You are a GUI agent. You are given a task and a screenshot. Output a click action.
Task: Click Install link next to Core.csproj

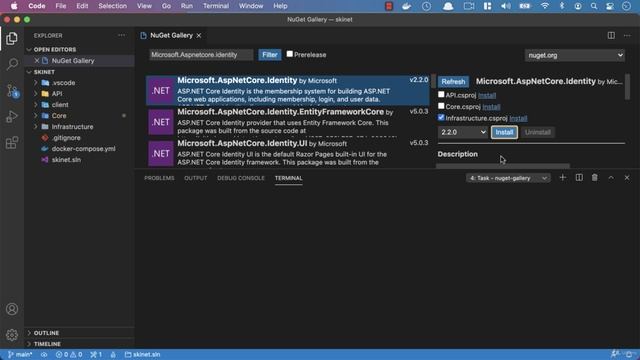(x=491, y=107)
